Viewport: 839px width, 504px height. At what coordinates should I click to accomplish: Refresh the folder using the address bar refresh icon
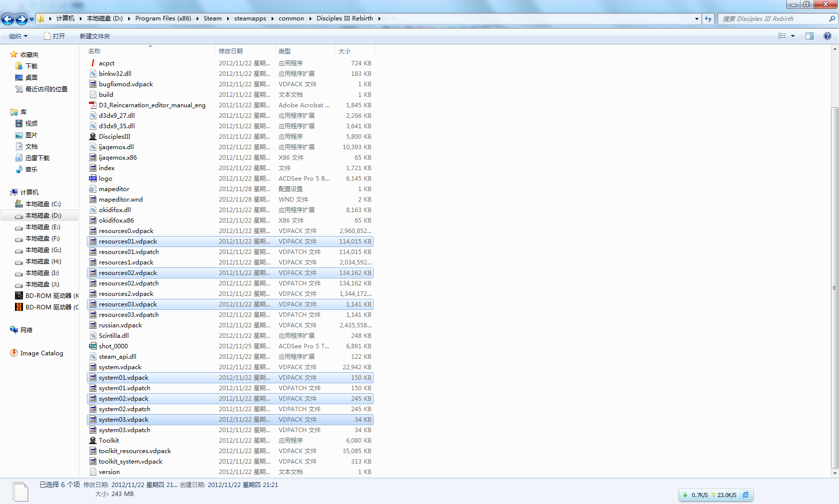click(708, 18)
